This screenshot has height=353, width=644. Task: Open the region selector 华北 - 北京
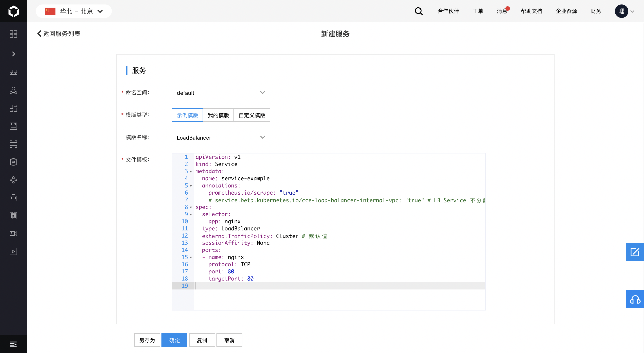(74, 11)
